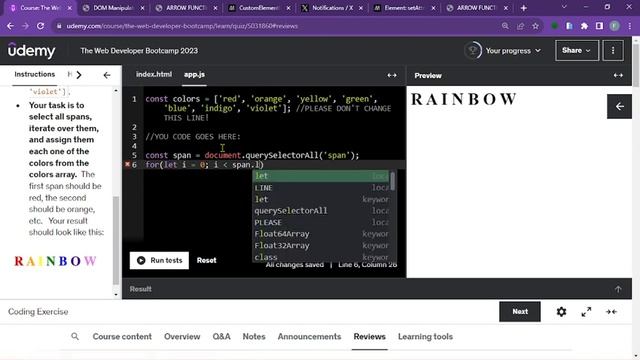Open the Announcements tab
640x360 pixels.
[309, 336]
